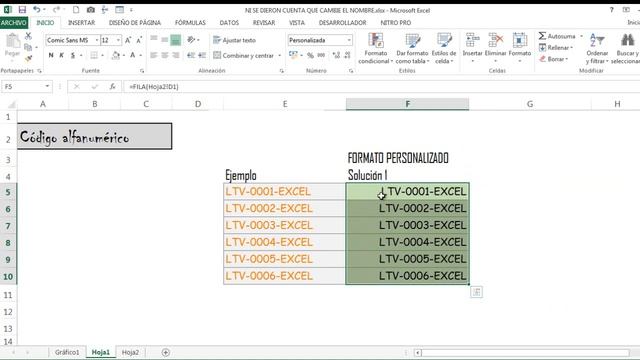Viewport: 640px width, 360px height.
Task: Open the Camera tool in quick access
Action: [91, 10]
